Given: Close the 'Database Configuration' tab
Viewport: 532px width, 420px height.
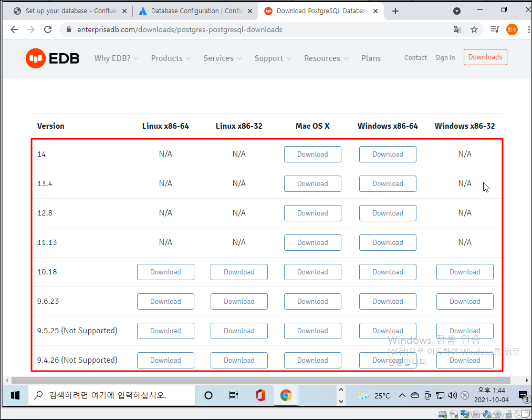Looking at the screenshot, I should [x=249, y=11].
